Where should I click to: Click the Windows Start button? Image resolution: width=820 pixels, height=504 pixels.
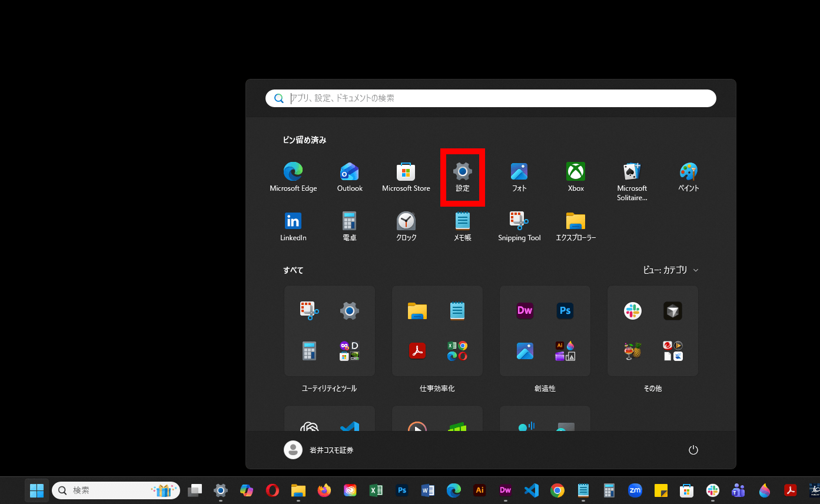point(36,490)
